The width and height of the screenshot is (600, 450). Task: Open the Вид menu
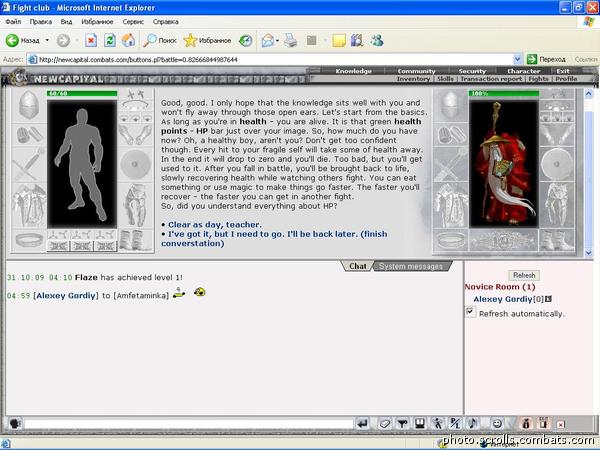[x=66, y=22]
